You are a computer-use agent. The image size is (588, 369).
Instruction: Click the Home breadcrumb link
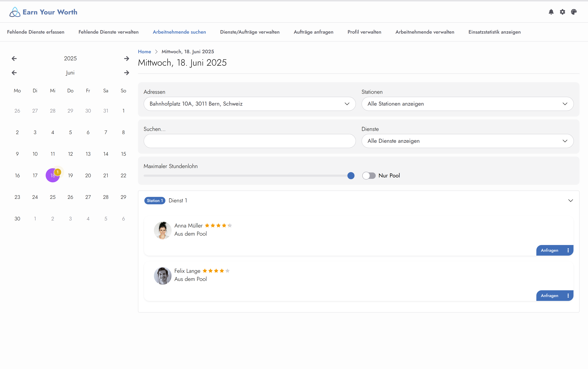(145, 52)
